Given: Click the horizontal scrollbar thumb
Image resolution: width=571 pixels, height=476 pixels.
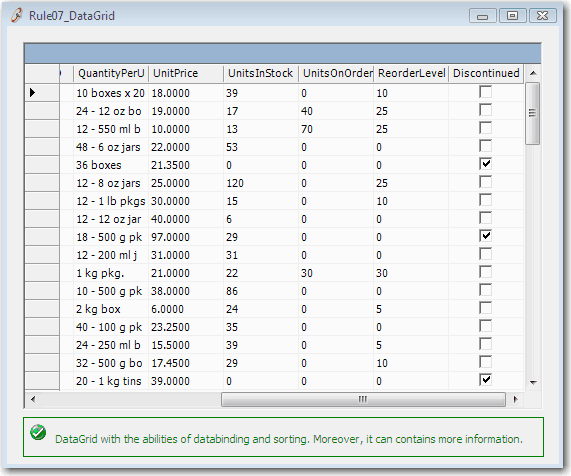Looking at the screenshot, I should coord(363,400).
